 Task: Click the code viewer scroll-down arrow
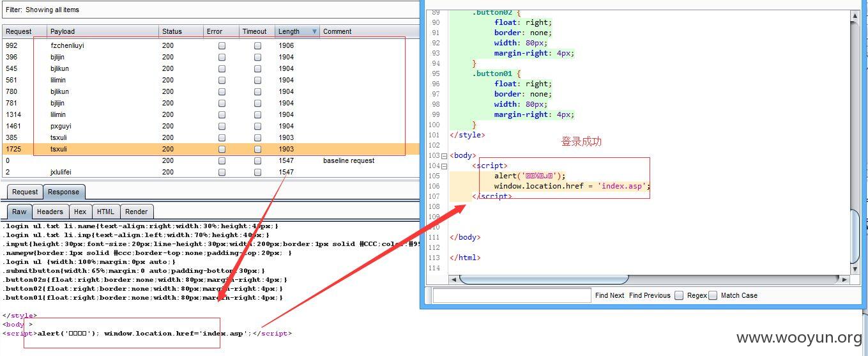[x=855, y=270]
